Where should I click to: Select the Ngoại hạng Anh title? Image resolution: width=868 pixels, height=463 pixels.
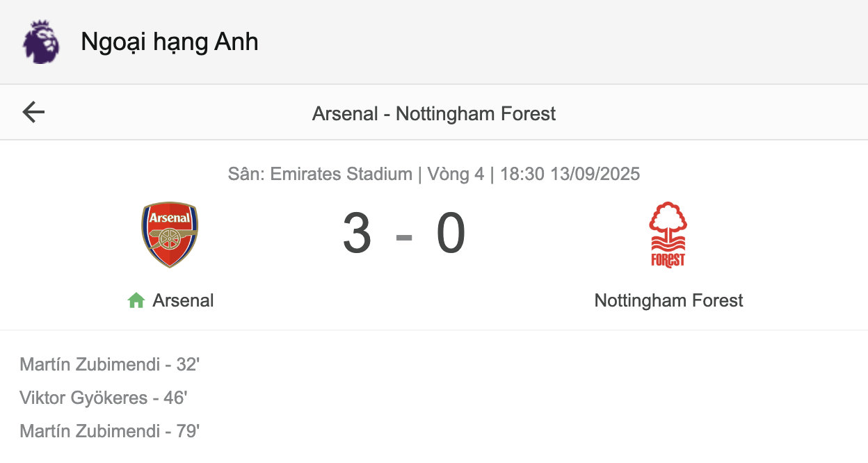coord(170,42)
